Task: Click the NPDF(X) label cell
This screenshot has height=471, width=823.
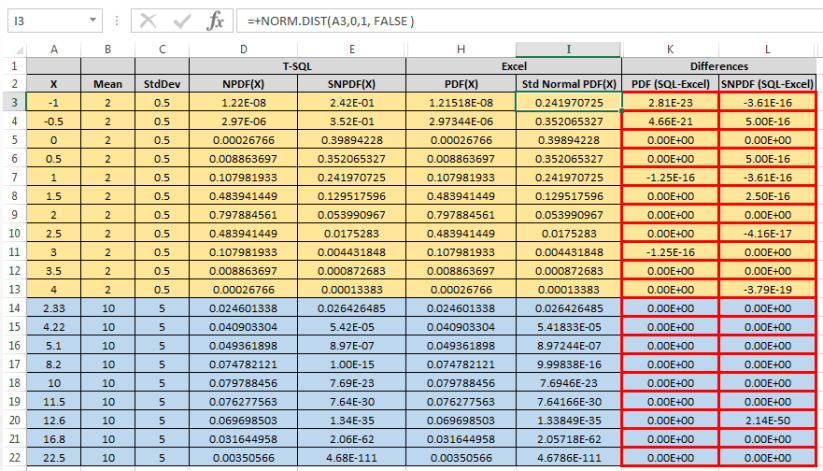Action: pyautogui.click(x=244, y=84)
